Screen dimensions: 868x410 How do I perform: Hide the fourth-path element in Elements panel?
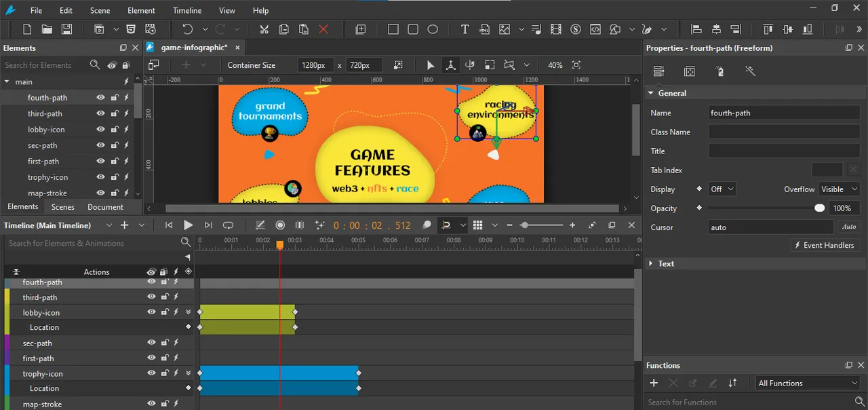[100, 98]
